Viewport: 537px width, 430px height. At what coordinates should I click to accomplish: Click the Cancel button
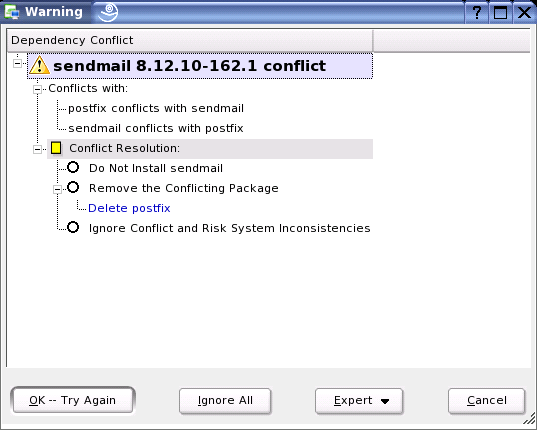[x=486, y=401]
